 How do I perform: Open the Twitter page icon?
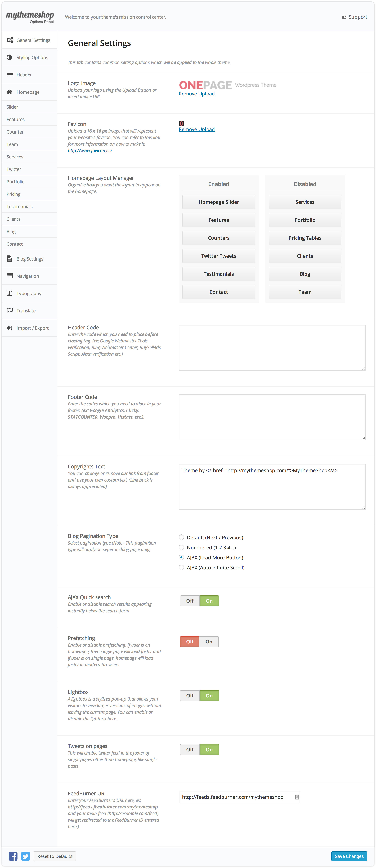point(26,856)
